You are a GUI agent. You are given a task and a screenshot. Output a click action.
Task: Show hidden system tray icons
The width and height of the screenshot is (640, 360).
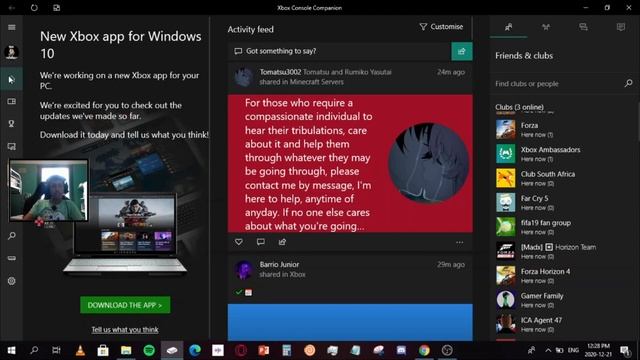click(548, 350)
